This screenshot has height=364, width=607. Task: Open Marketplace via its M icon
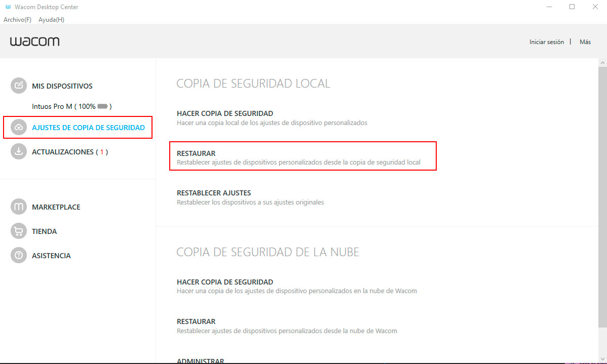(19, 207)
